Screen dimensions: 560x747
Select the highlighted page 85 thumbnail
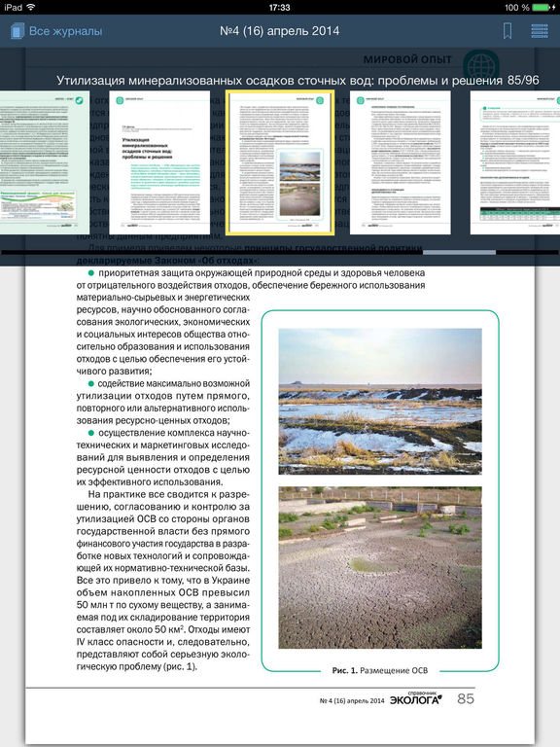[x=280, y=162]
